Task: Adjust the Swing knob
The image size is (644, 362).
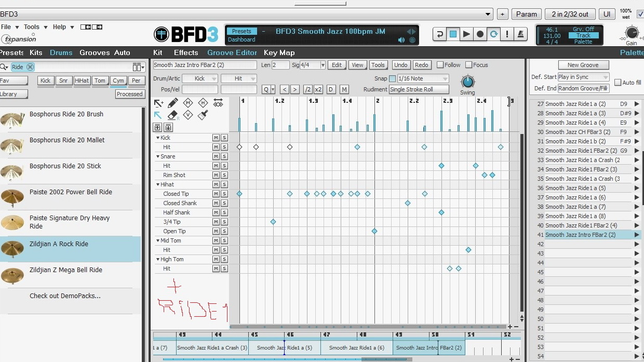Action: coord(467,82)
